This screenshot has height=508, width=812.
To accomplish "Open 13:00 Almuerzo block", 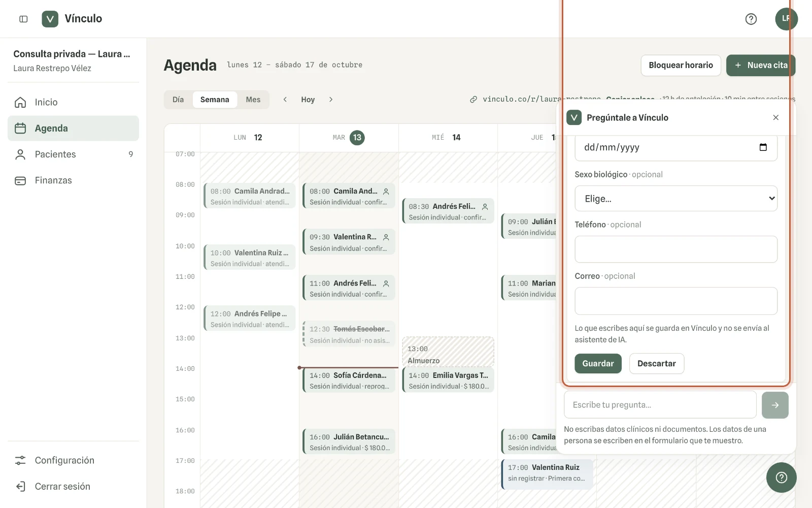I will [448, 352].
